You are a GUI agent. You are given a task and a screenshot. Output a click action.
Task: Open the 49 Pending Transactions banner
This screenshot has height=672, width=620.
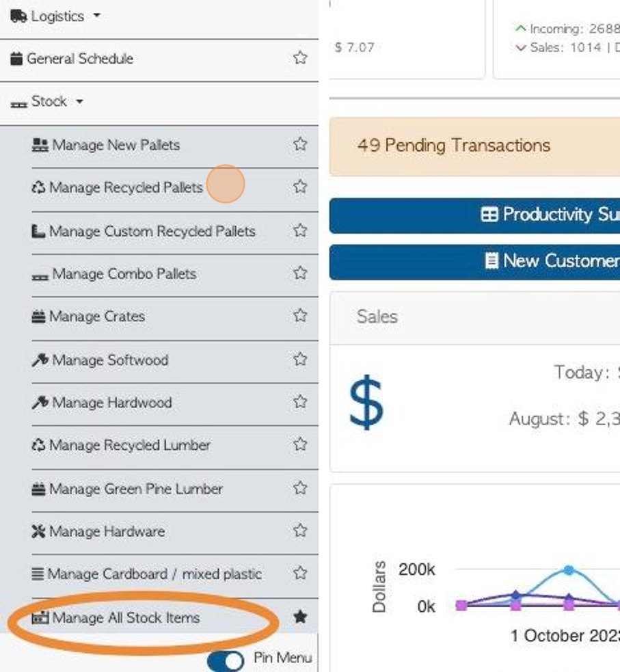(x=475, y=146)
